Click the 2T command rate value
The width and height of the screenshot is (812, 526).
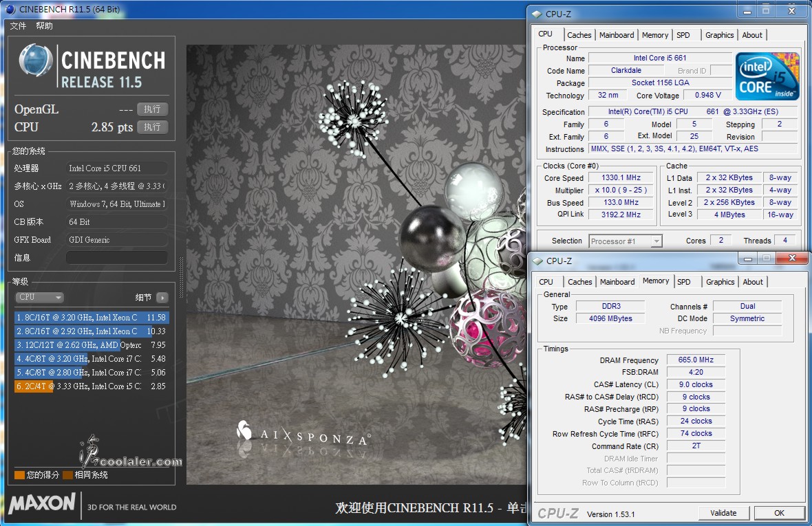(x=696, y=446)
